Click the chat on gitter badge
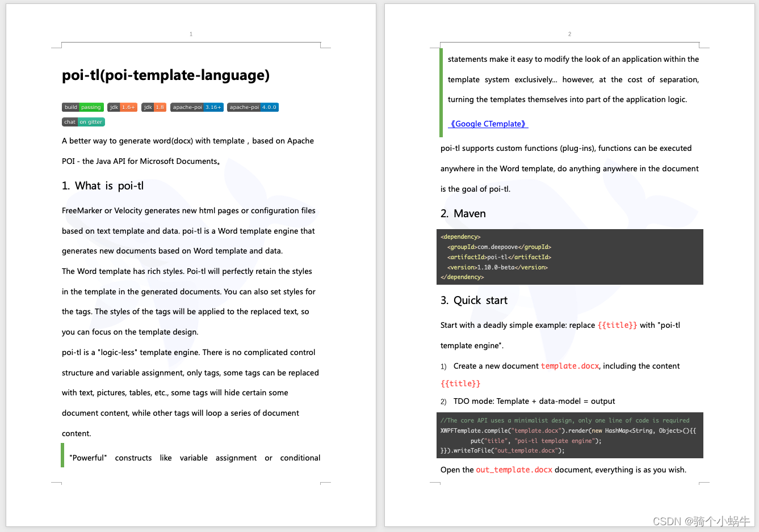 point(83,122)
